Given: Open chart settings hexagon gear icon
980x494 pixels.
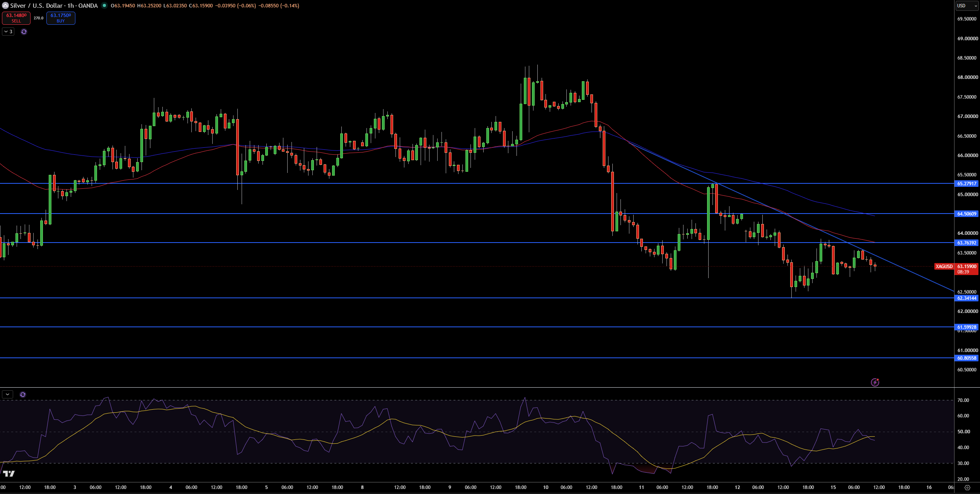Looking at the screenshot, I should click(x=967, y=487).
